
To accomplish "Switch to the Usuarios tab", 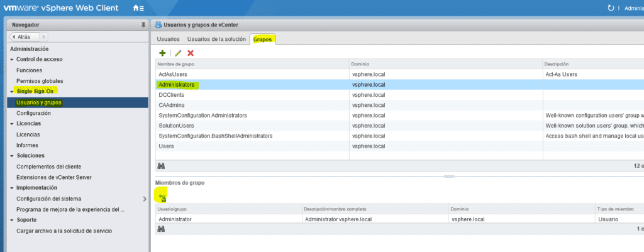I will pyautogui.click(x=169, y=40).
